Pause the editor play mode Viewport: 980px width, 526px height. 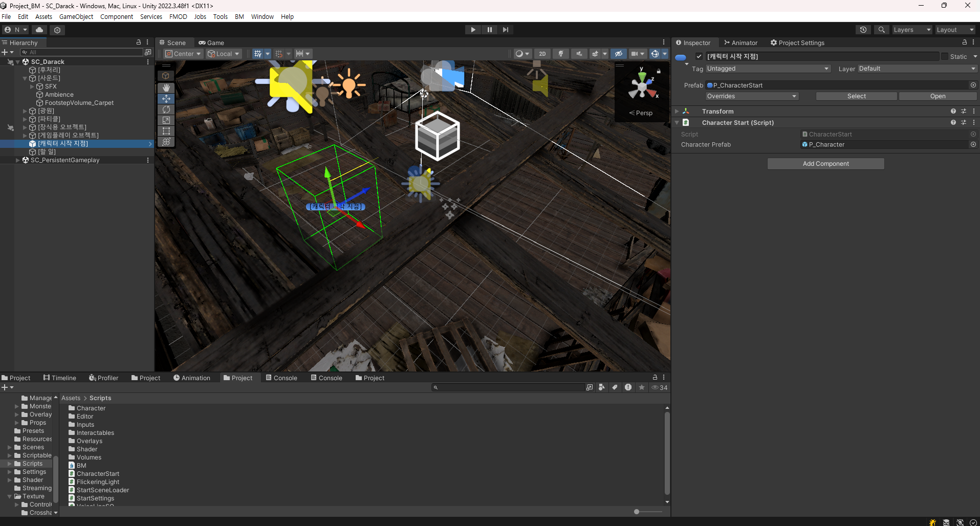489,30
